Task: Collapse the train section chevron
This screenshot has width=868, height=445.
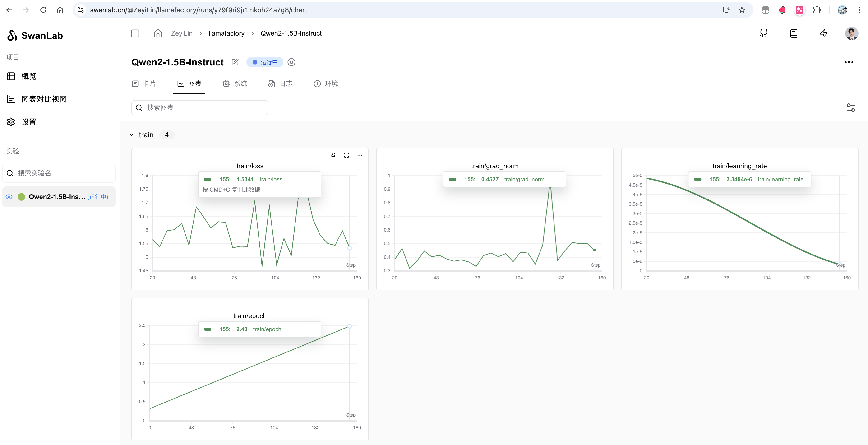Action: point(131,135)
